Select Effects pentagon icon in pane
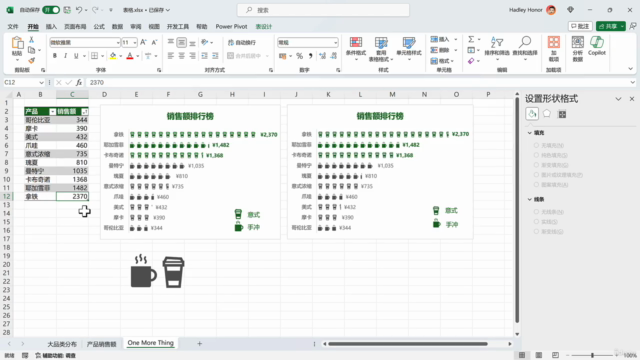This screenshot has width=640, height=360. [547, 114]
